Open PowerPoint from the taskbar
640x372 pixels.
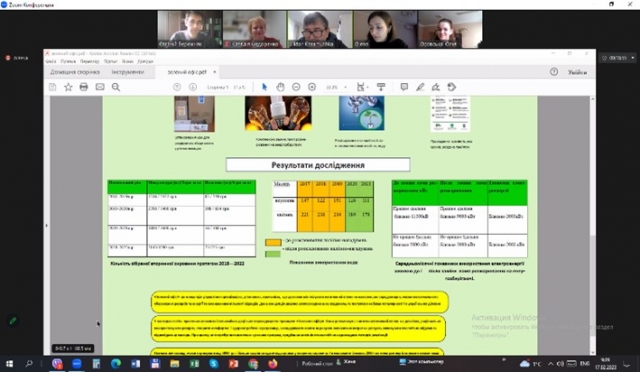[233, 363]
